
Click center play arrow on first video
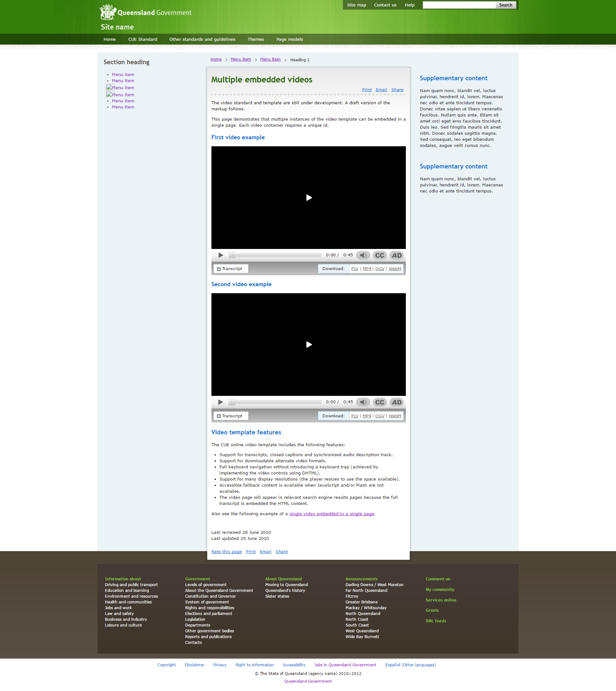308,198
